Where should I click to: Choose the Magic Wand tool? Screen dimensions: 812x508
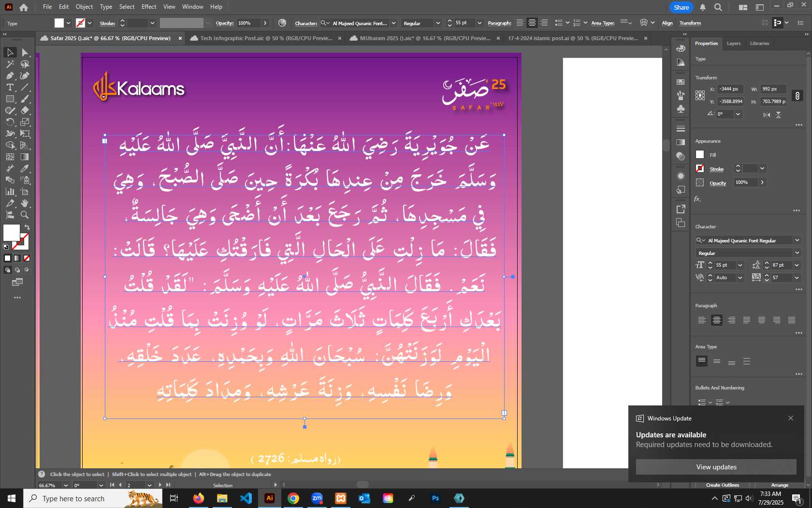click(10, 64)
